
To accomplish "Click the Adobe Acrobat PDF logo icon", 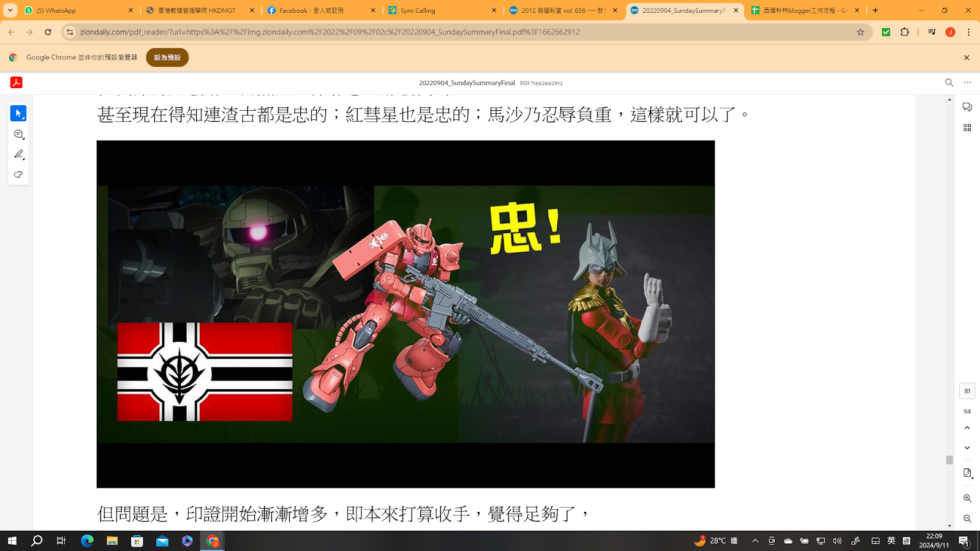I will click(x=17, y=83).
